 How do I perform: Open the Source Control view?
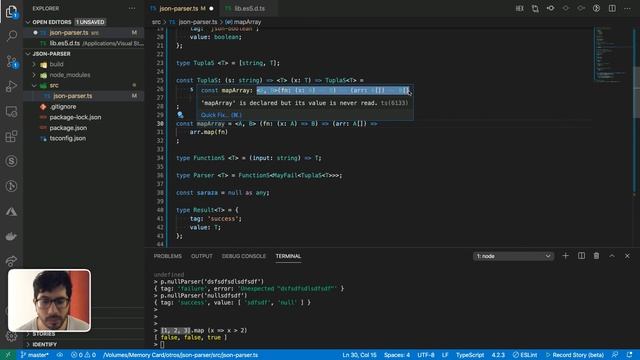coord(11,61)
